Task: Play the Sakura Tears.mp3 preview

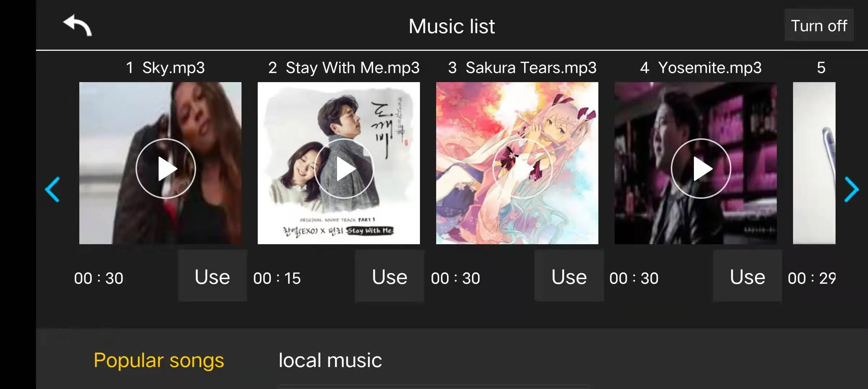Action: 523,169
